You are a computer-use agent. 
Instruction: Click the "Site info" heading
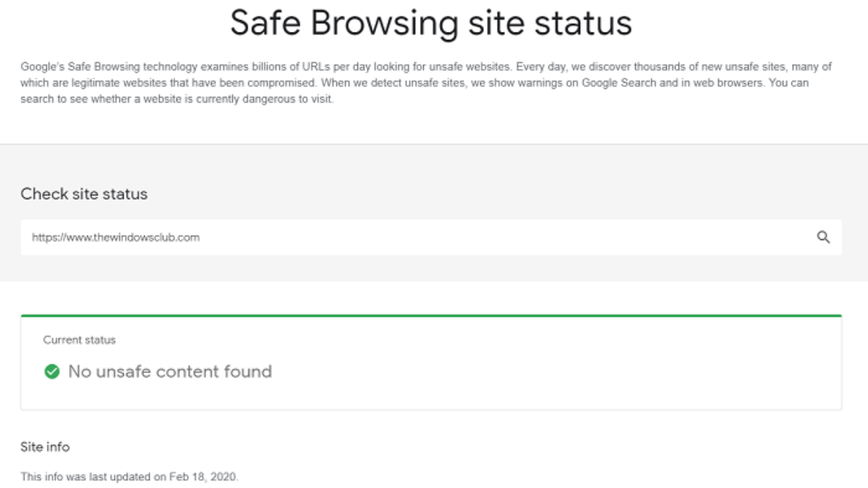pyautogui.click(x=45, y=447)
